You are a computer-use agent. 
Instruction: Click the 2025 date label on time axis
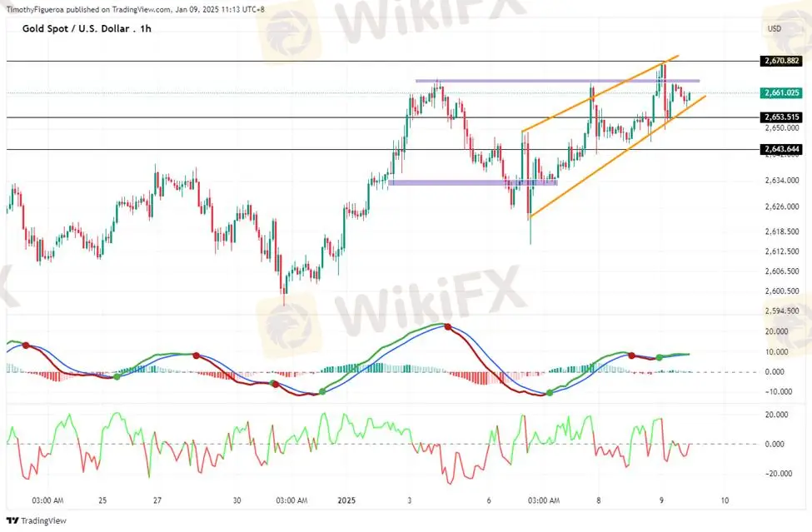(x=346, y=500)
